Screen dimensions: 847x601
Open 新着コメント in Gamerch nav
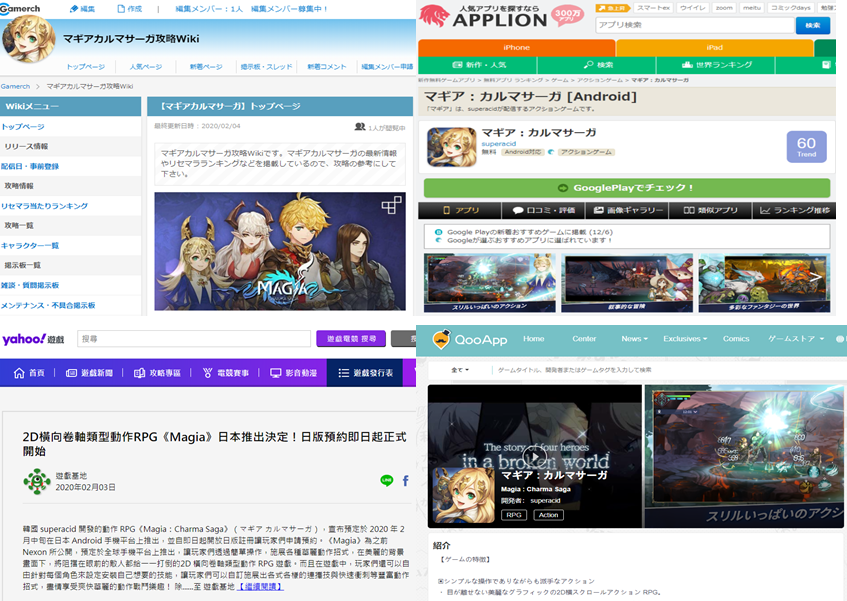pyautogui.click(x=327, y=67)
